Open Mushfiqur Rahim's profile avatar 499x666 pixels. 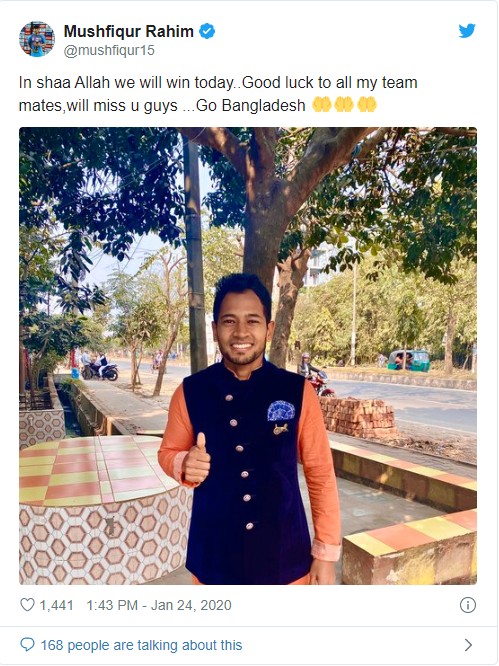pyautogui.click(x=37, y=39)
